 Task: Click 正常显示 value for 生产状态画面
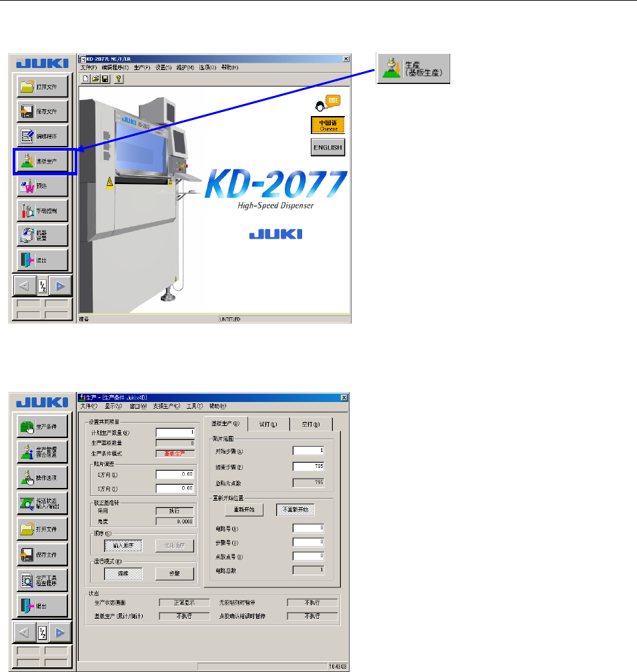[x=184, y=603]
